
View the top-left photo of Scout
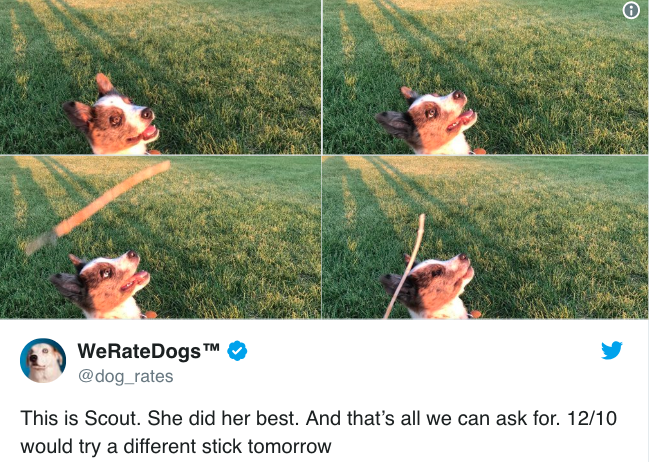160,77
